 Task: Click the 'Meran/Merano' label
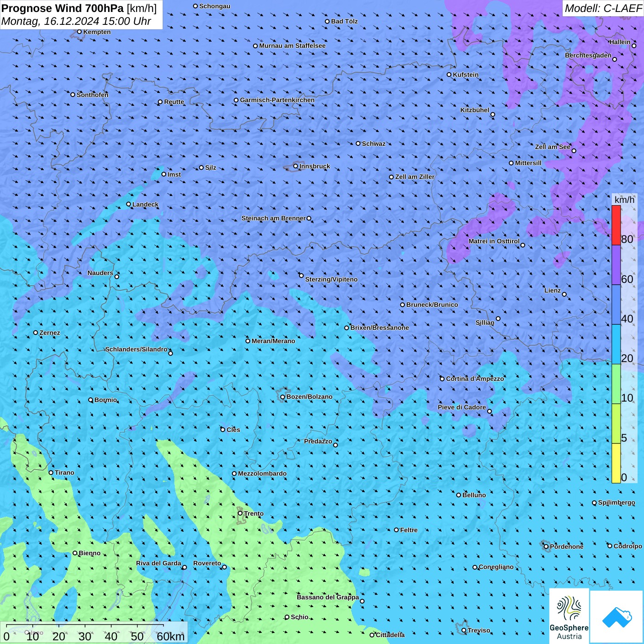coord(273,341)
